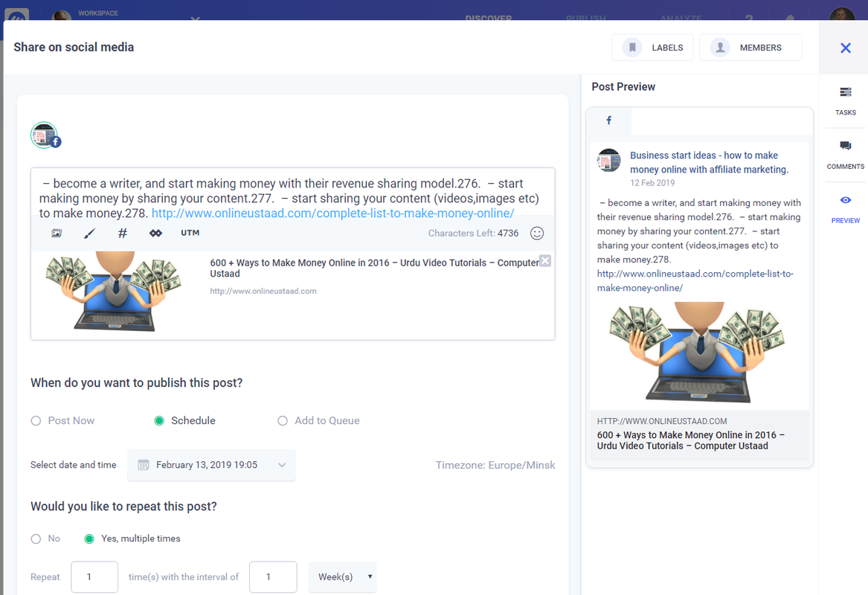This screenshot has height=595, width=868.
Task: Click the onlineustaad link in Post Preview text
Action: [x=695, y=280]
